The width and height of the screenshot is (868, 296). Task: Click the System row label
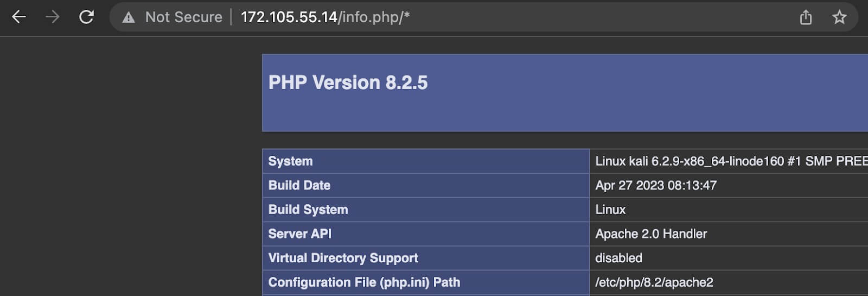290,161
